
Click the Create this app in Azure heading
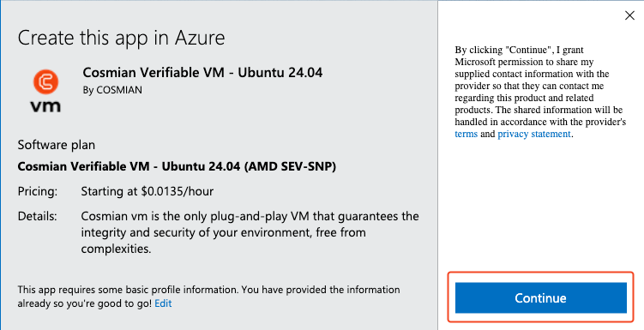121,38
